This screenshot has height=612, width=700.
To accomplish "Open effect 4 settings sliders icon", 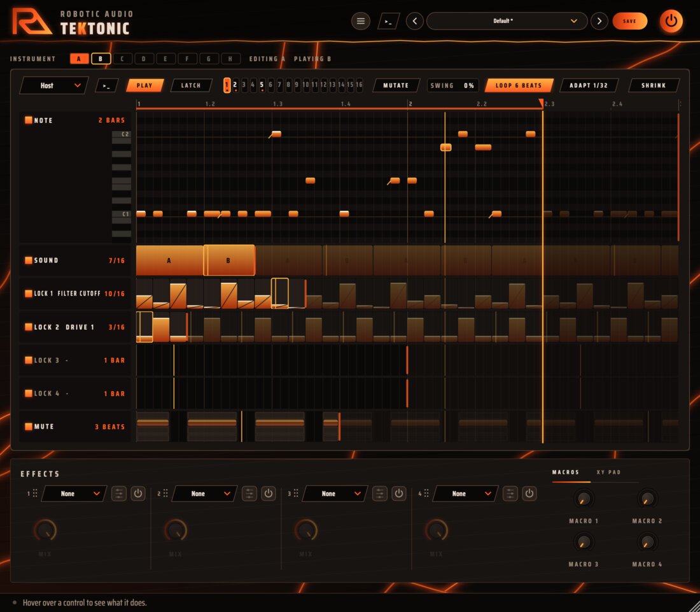I will coord(510,494).
